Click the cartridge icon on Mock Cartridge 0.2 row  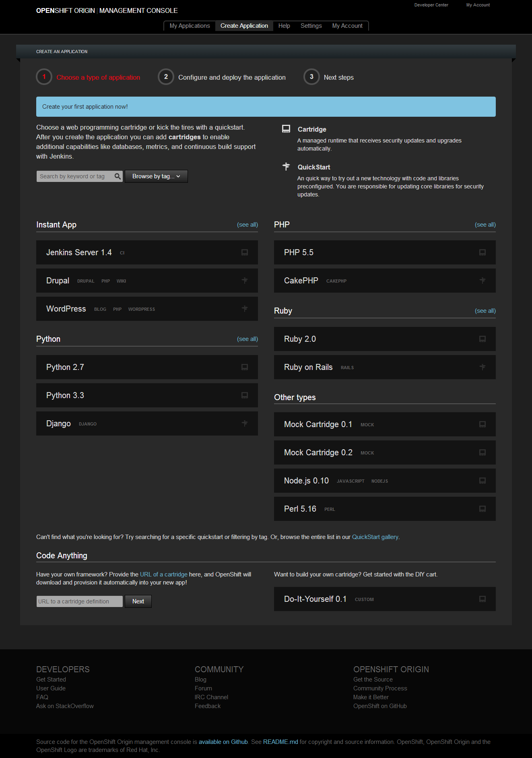[x=483, y=452]
